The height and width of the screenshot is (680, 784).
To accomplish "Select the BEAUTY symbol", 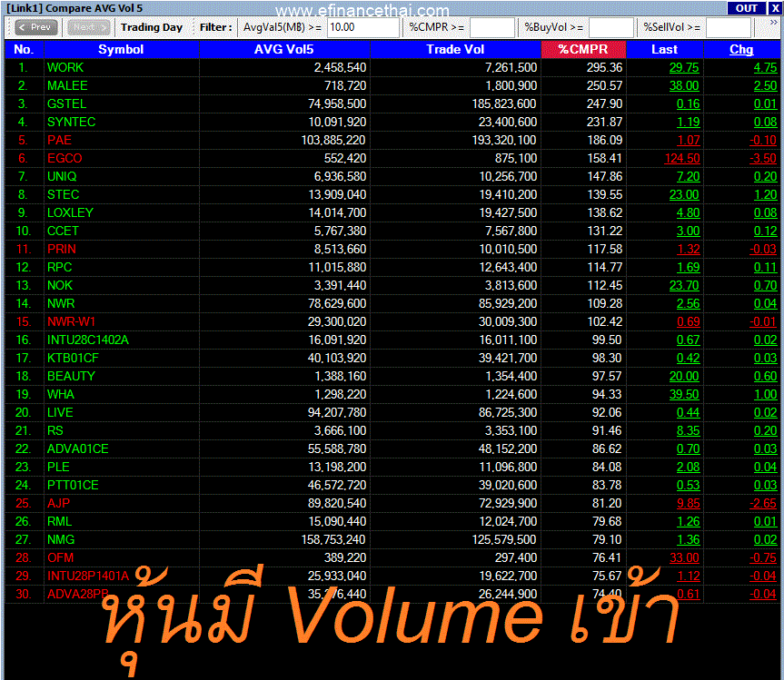I will [x=71, y=376].
